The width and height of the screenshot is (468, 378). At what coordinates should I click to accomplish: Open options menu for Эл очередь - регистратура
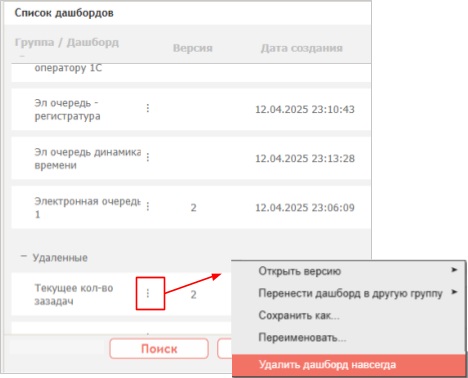coord(148,108)
